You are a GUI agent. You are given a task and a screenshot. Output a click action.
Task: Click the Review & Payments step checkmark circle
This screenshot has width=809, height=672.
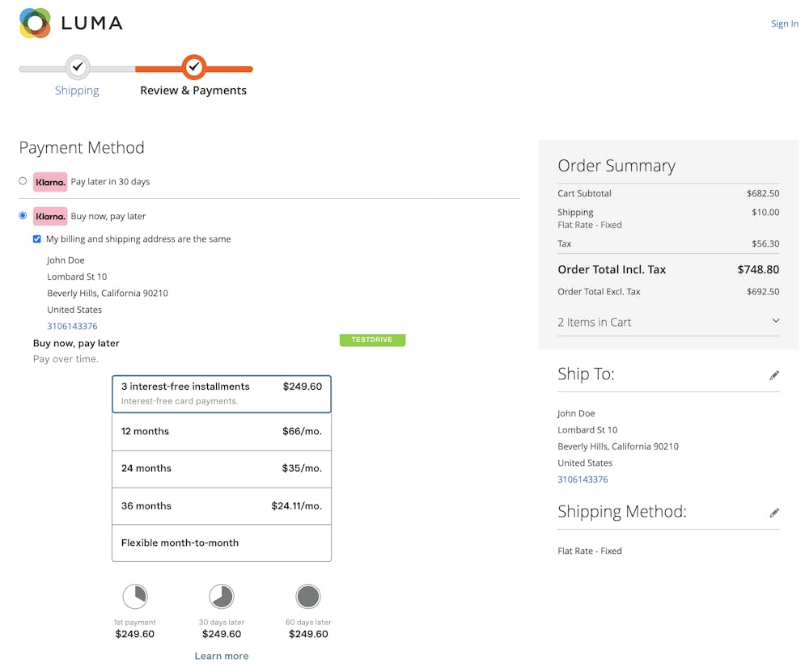pyautogui.click(x=194, y=67)
